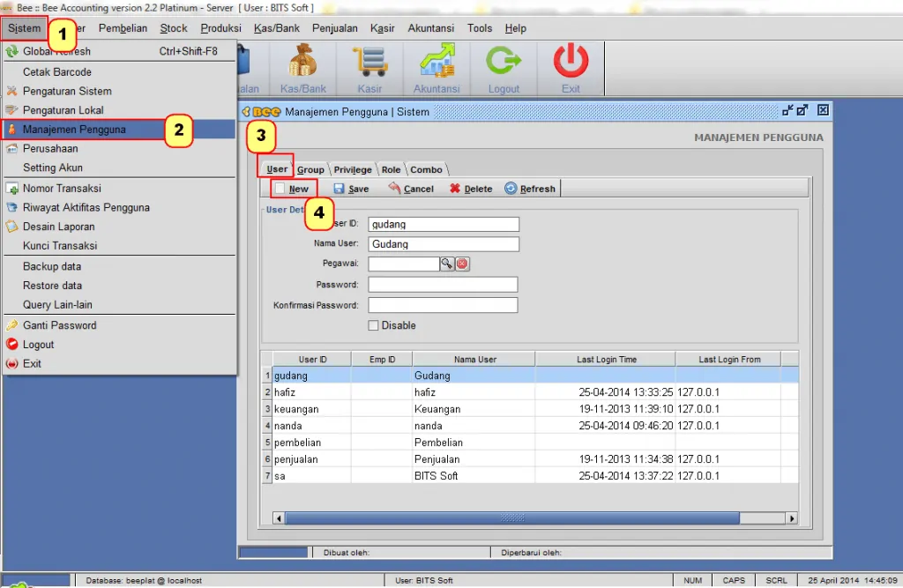Switch to the Combo tab
The image size is (903, 588).
click(426, 169)
